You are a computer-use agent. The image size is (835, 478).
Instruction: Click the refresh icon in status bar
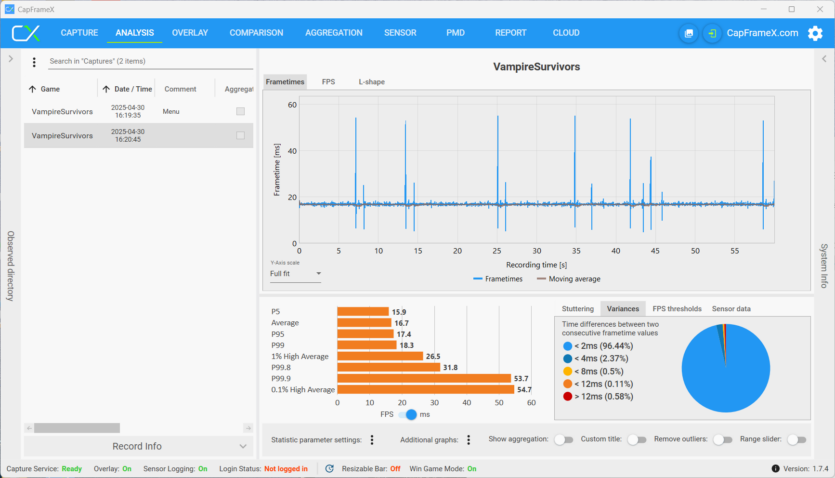point(330,468)
